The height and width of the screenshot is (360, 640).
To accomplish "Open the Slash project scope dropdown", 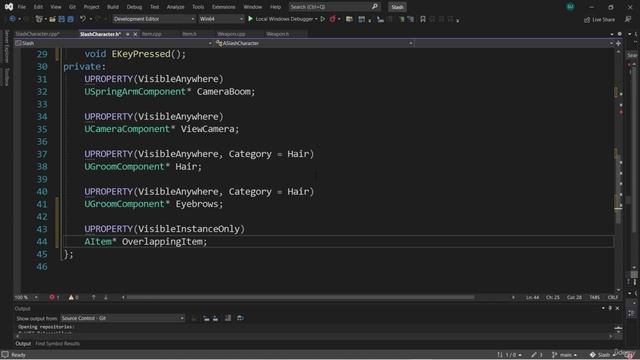I will 114,43.
